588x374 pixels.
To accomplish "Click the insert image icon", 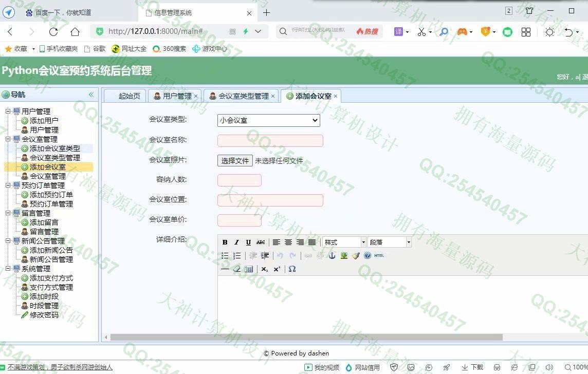I will click(x=344, y=256).
